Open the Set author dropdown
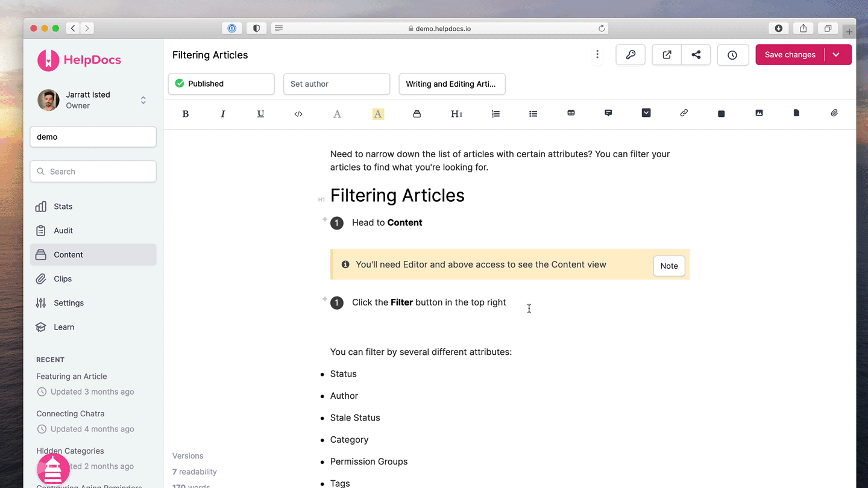868x488 pixels. [337, 84]
